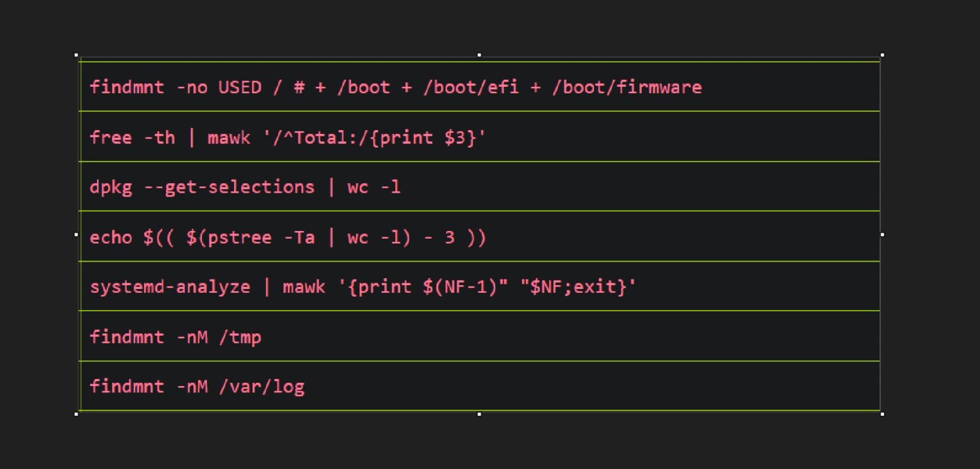The width and height of the screenshot is (980, 469).
Task: Click the top-right table resize handle
Action: (882, 56)
